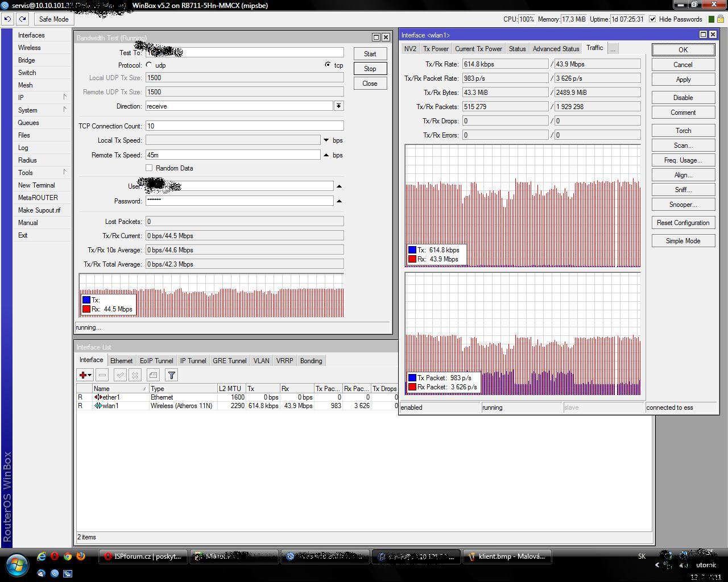Collapse the Password field arrow
Viewport: 728px width, 582px height.
click(x=339, y=201)
